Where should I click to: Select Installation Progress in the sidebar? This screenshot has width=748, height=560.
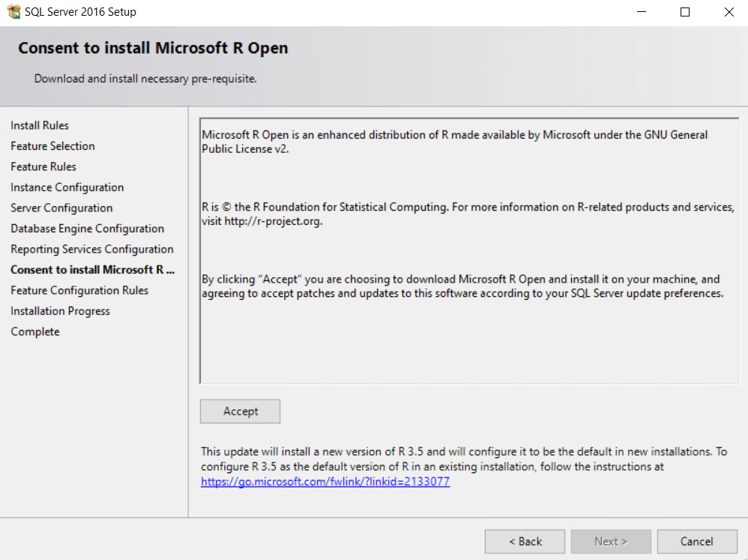tap(60, 310)
